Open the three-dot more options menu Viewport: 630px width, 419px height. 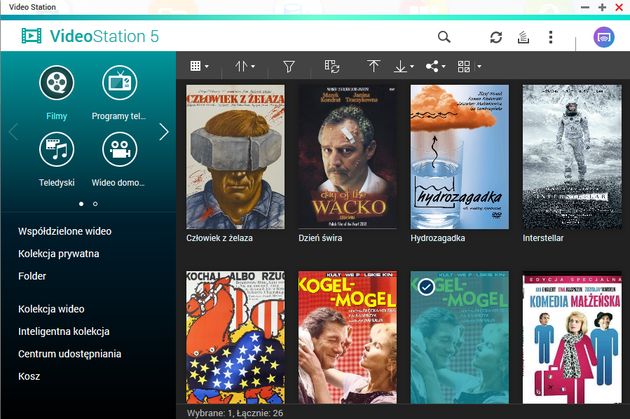click(550, 37)
